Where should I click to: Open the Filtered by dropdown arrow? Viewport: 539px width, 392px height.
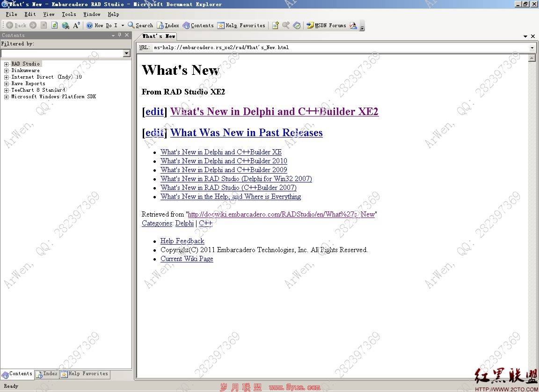tap(127, 53)
